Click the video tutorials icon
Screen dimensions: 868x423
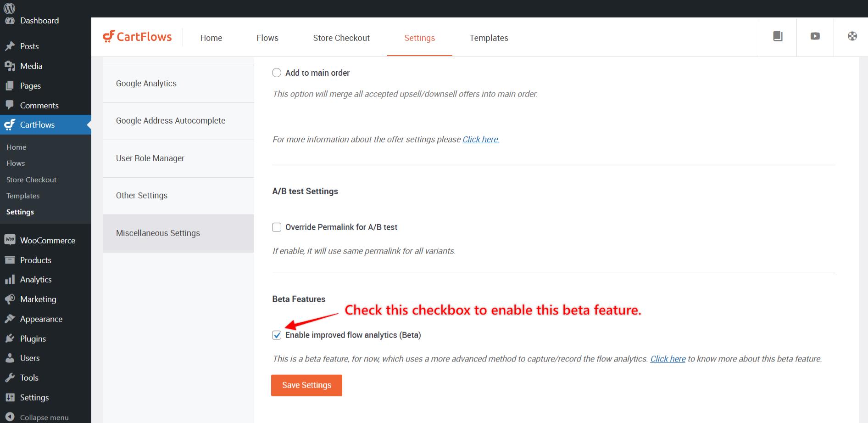coord(815,36)
